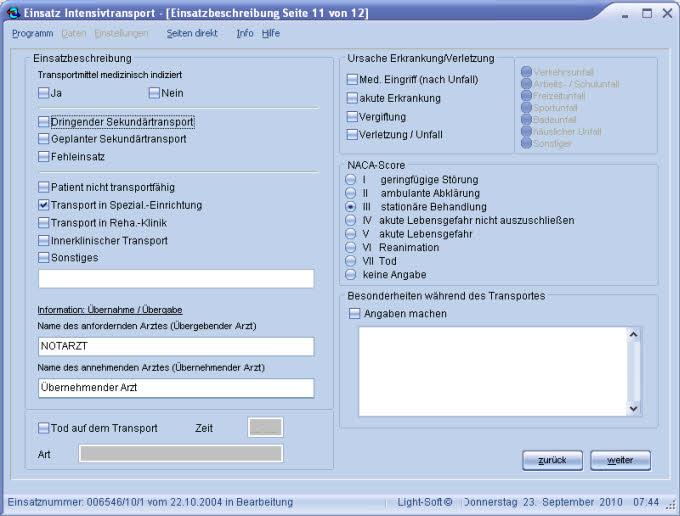Click the window resize grip corner

click(672, 506)
